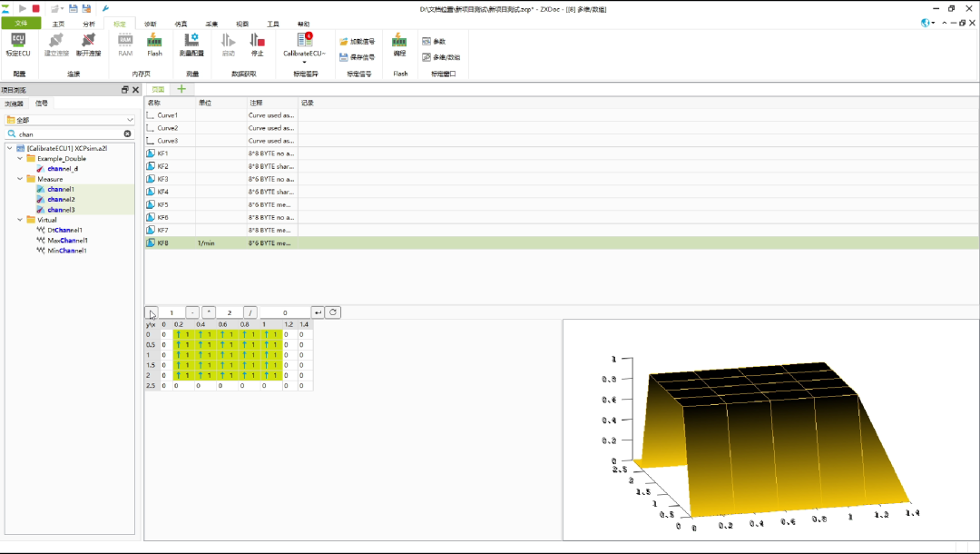Open the 全部 filter combo box
Image resolution: width=980 pixels, height=554 pixels.
click(70, 120)
